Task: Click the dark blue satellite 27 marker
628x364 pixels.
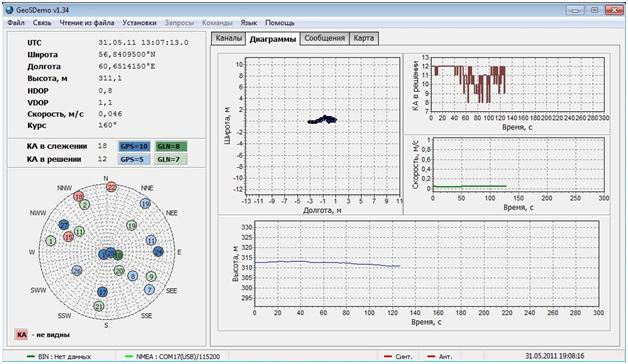Action: (x=64, y=225)
